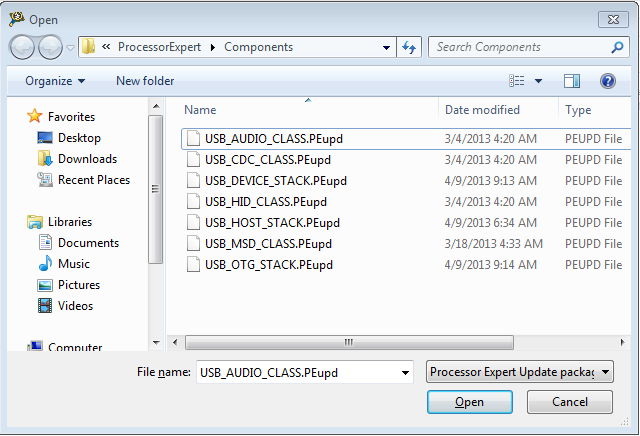The height and width of the screenshot is (436, 640).
Task: Click the Components breadcrumb in the address bar
Action: tap(258, 47)
